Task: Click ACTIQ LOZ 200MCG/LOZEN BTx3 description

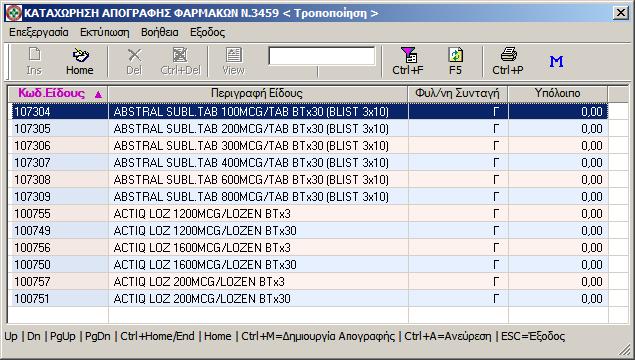Action: [199, 282]
